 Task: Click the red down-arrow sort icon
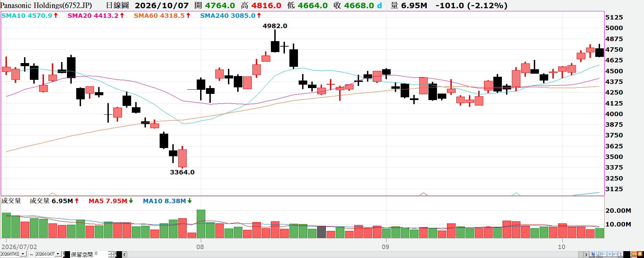pos(597,254)
